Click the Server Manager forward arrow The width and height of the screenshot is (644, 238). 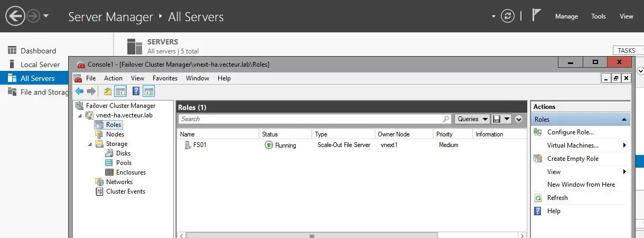[x=33, y=16]
